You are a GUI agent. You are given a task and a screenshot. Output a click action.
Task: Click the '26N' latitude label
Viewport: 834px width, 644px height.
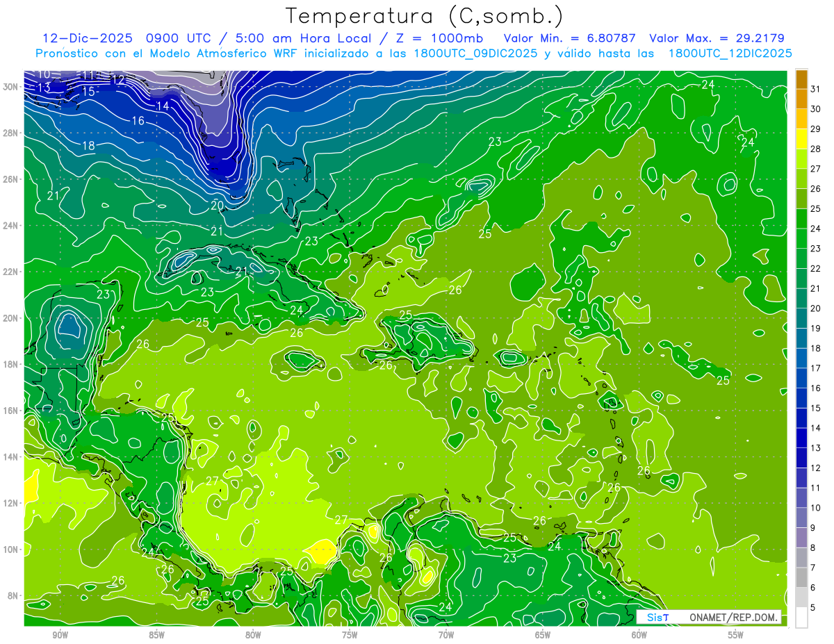pyautogui.click(x=11, y=179)
